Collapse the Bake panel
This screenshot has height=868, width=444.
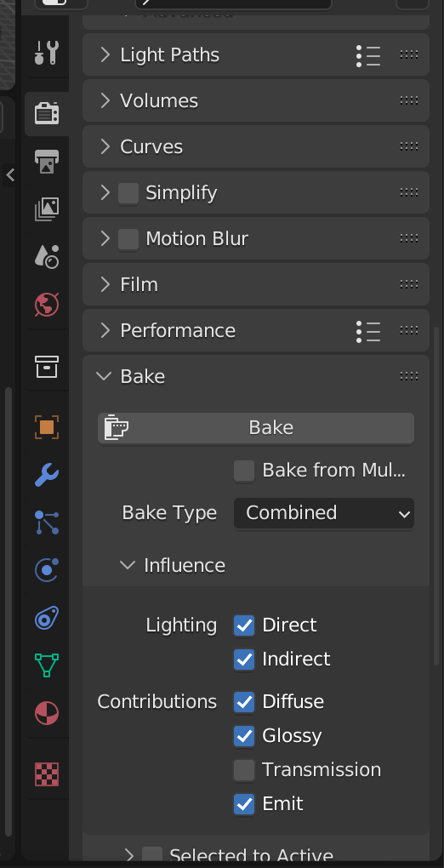[x=104, y=376]
